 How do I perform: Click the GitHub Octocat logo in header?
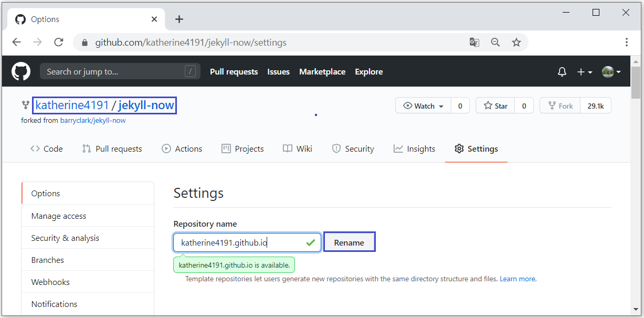pos(21,71)
